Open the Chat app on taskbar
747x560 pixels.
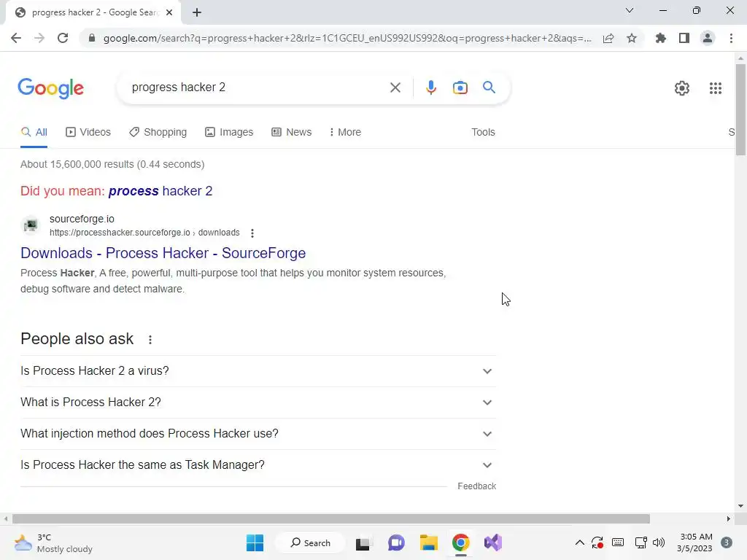(x=396, y=542)
